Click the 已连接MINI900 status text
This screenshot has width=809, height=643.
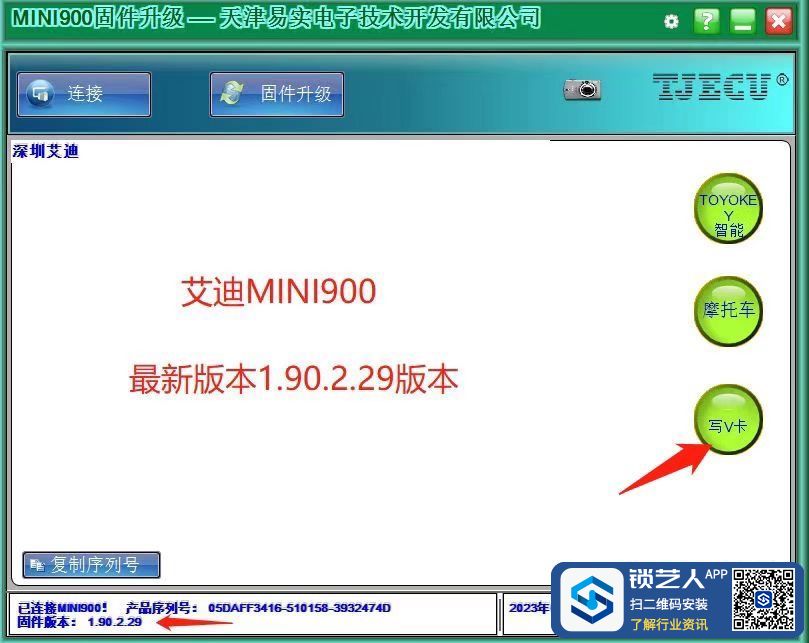[x=62, y=608]
